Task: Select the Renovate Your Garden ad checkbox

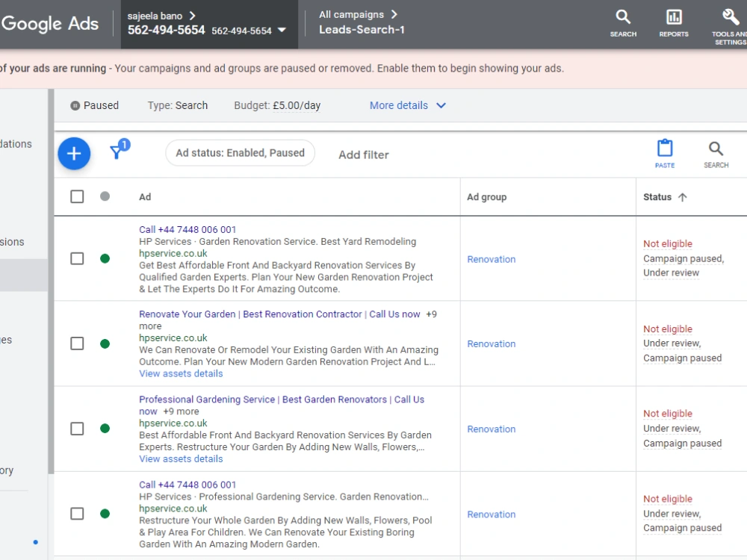Action: coord(77,343)
